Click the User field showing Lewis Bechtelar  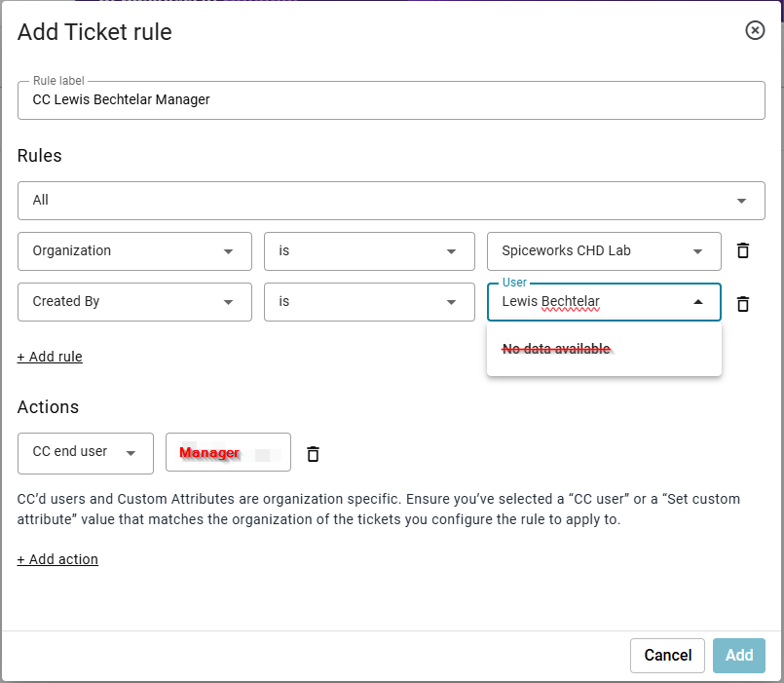point(584,302)
